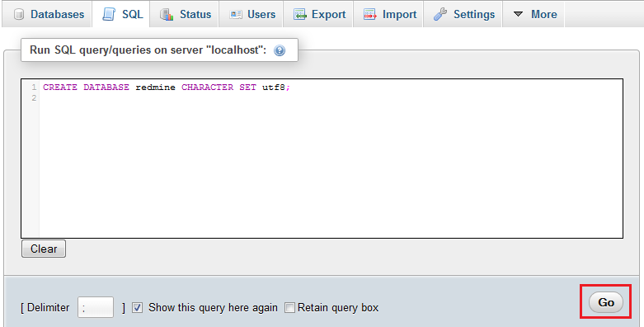The width and height of the screenshot is (644, 327).
Task: Open the More tab text
Action: coord(543,14)
